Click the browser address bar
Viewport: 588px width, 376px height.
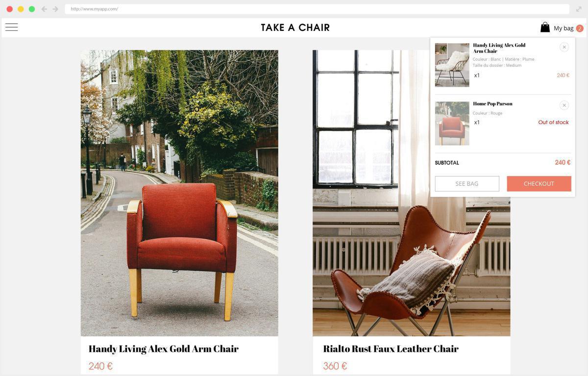coord(317,9)
